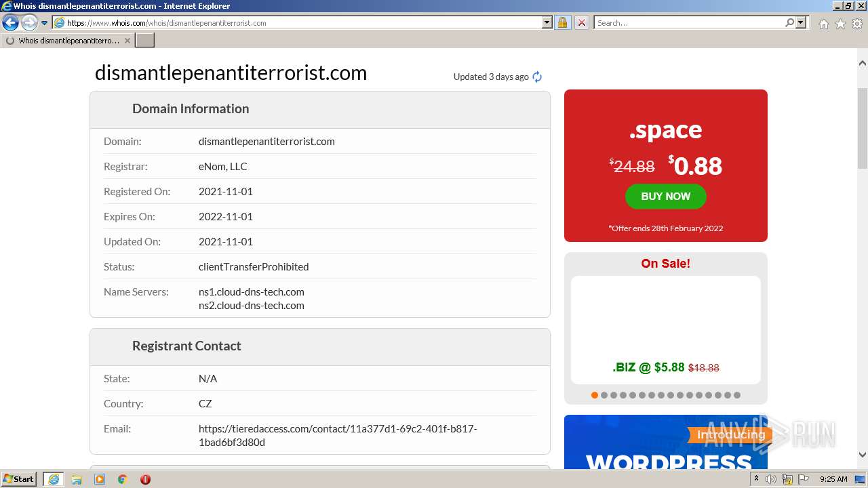Viewport: 868px width, 488px height.
Task: Click the red Opera taskbar icon
Action: click(145, 479)
